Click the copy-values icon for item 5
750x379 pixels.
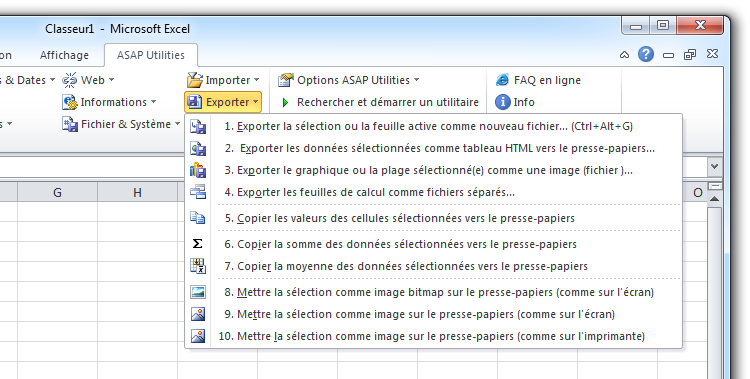(x=198, y=218)
